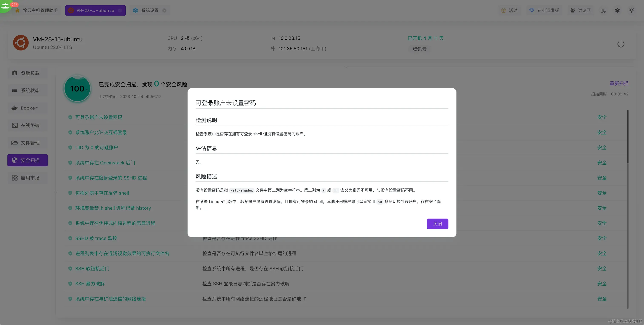Collapse host info panel chevron
This screenshot has height=325, width=644.
[346, 67]
